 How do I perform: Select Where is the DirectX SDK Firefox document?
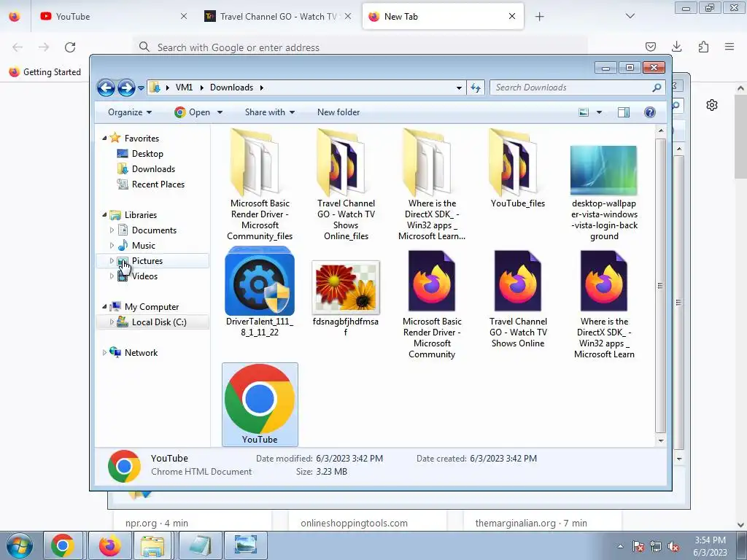click(603, 281)
